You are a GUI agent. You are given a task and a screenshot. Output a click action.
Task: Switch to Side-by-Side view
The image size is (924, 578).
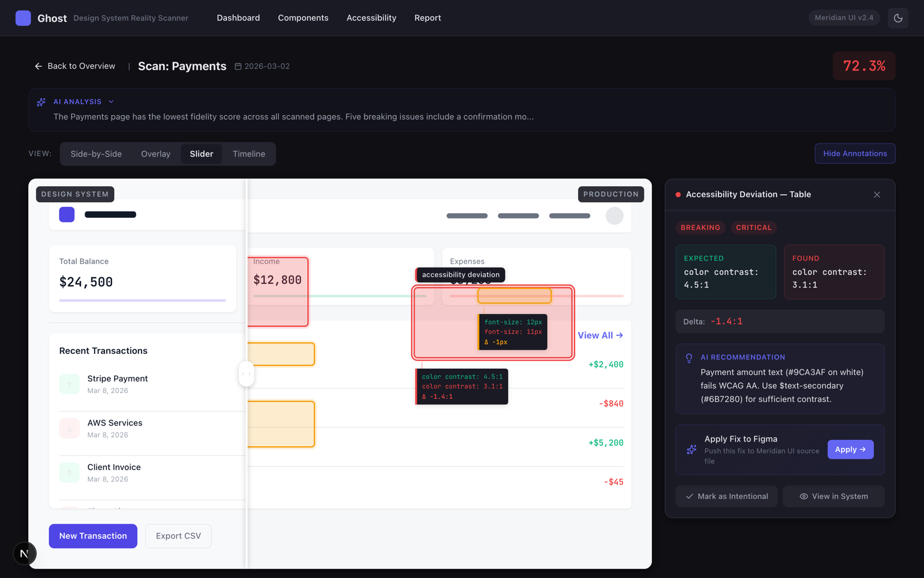(96, 154)
